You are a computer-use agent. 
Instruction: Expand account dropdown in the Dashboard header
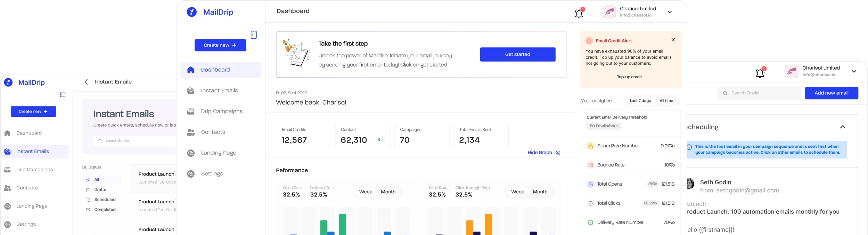(670, 12)
